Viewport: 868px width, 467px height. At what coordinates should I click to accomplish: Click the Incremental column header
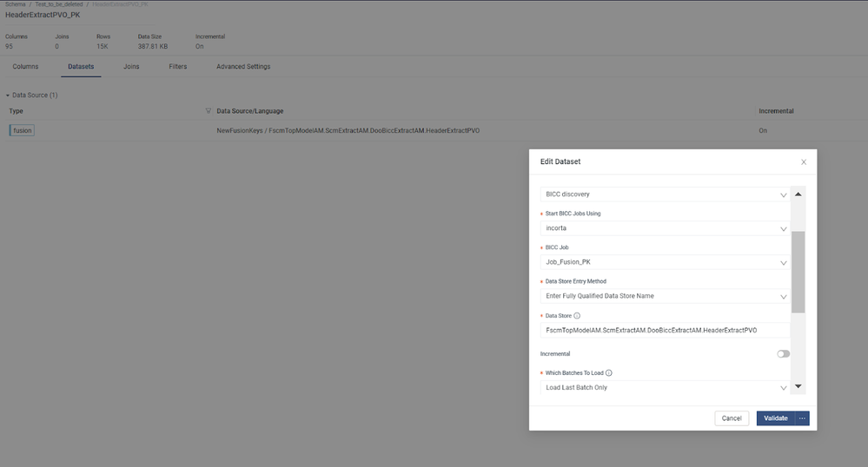(x=776, y=111)
